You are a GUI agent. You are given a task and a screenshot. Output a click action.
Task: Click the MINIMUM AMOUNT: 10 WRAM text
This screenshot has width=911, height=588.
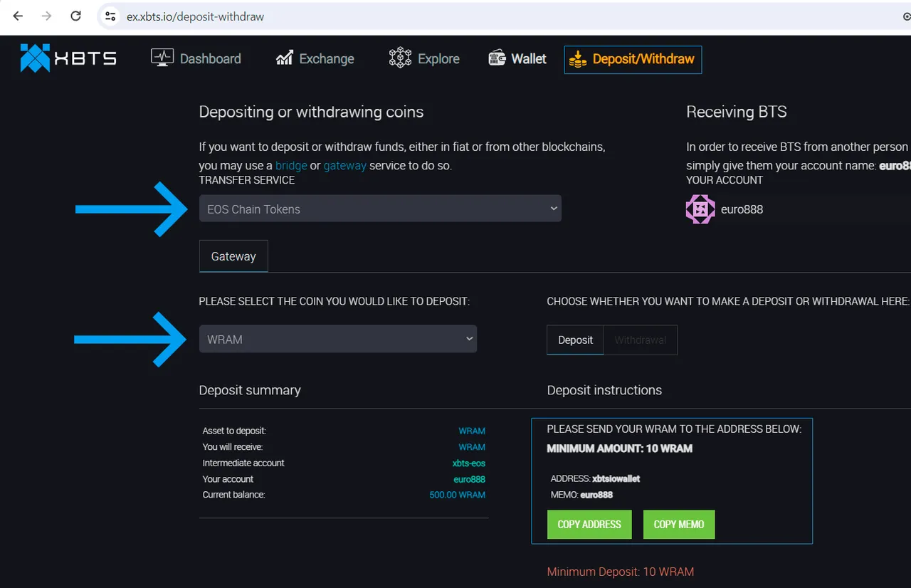[619, 448]
